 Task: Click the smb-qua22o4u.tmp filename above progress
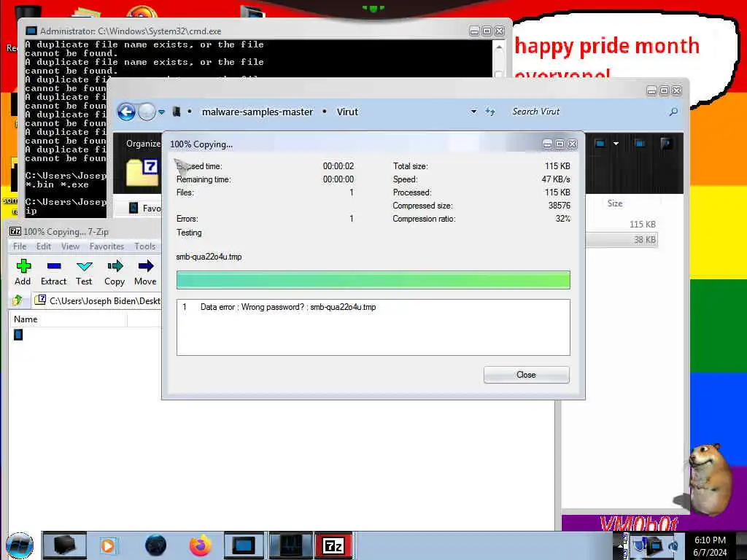tap(209, 257)
